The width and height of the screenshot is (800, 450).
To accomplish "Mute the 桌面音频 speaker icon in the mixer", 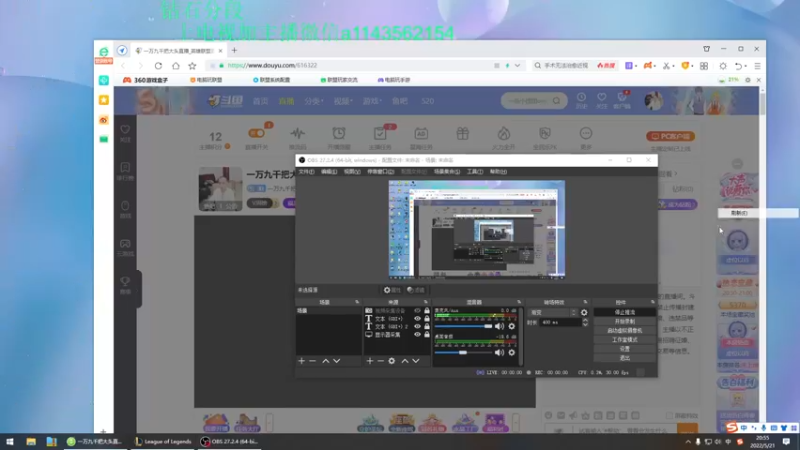I will coord(499,353).
